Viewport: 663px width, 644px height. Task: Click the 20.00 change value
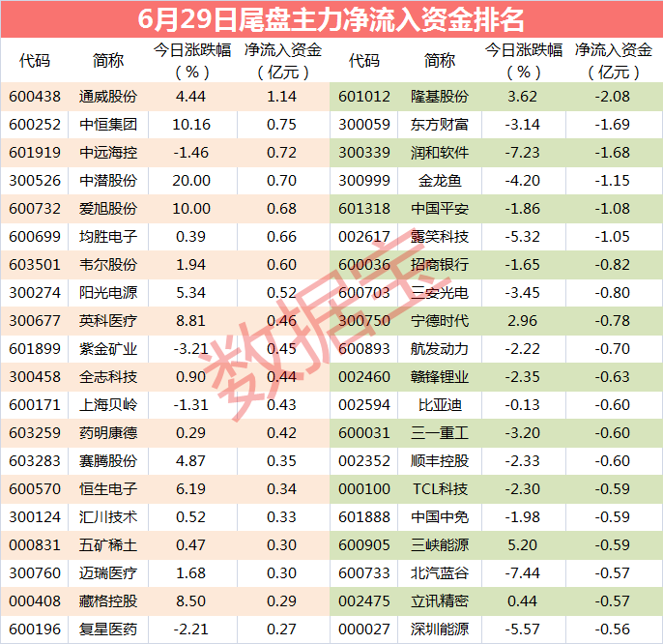tap(191, 181)
